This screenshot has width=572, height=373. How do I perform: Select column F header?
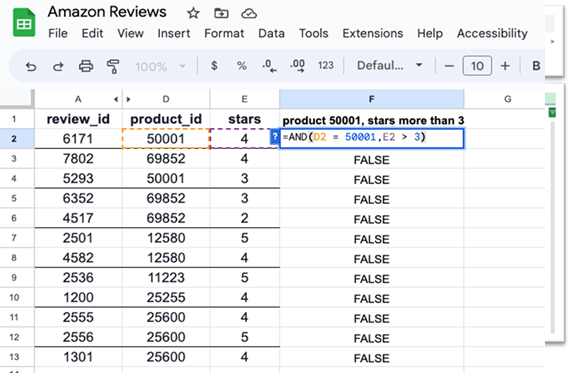click(372, 99)
